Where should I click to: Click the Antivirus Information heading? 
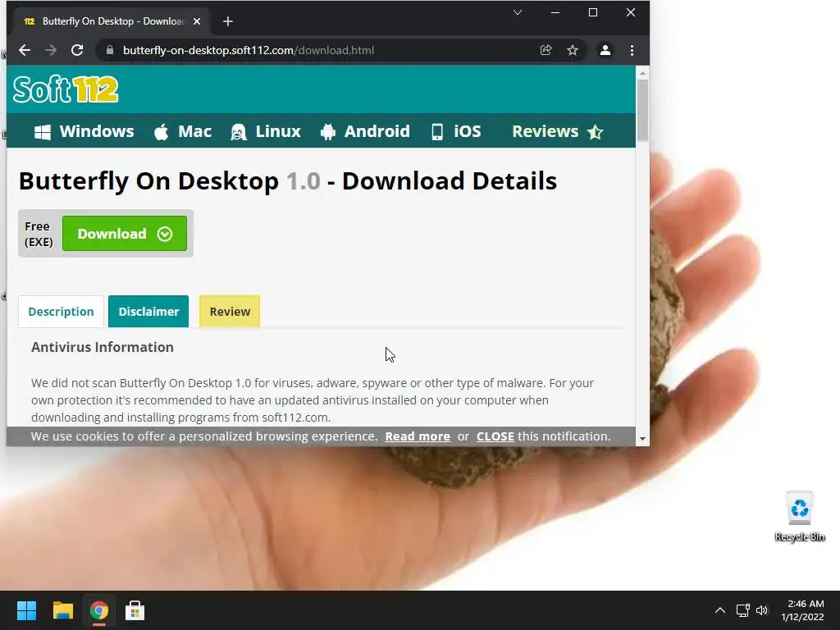click(x=103, y=347)
